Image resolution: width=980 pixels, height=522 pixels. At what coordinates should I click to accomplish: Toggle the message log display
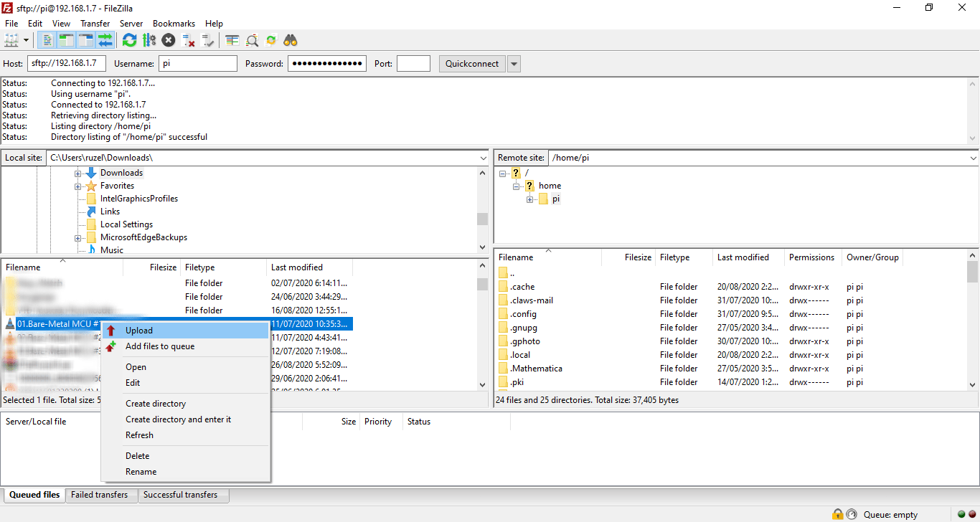[x=46, y=40]
